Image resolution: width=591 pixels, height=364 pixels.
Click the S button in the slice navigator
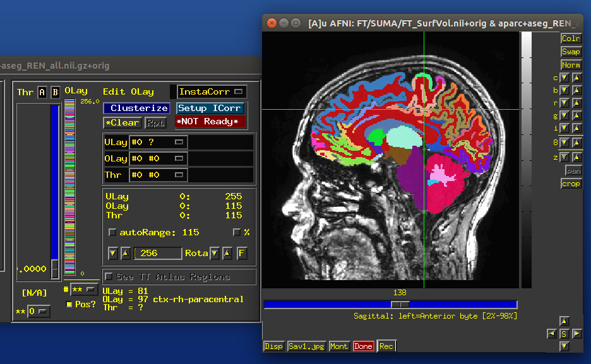(x=564, y=334)
